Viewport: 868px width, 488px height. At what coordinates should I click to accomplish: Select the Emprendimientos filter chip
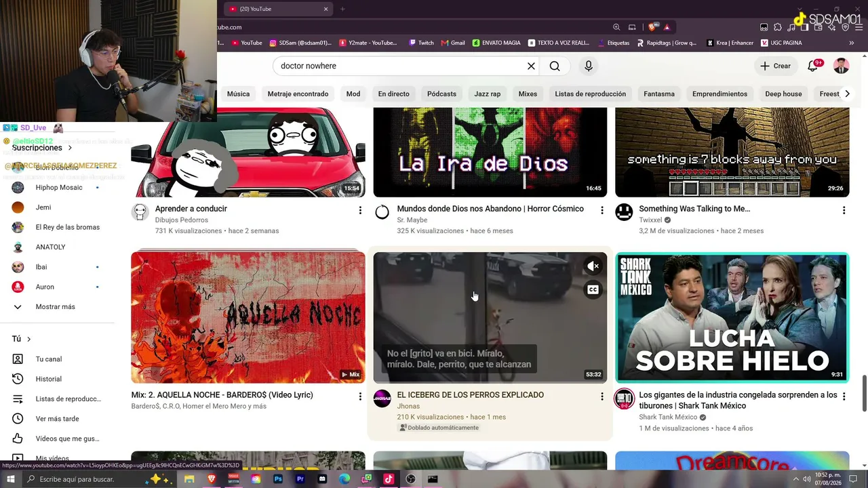coord(719,94)
